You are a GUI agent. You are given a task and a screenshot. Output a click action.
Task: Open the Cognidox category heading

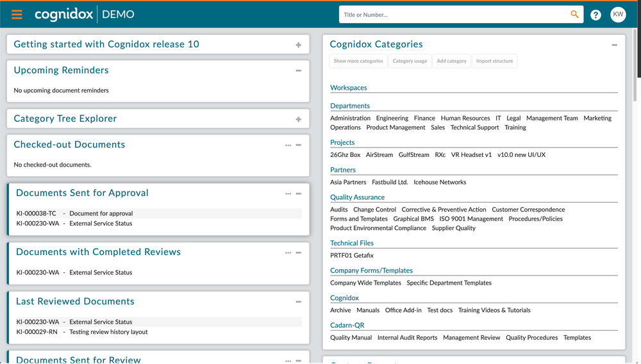coord(345,298)
